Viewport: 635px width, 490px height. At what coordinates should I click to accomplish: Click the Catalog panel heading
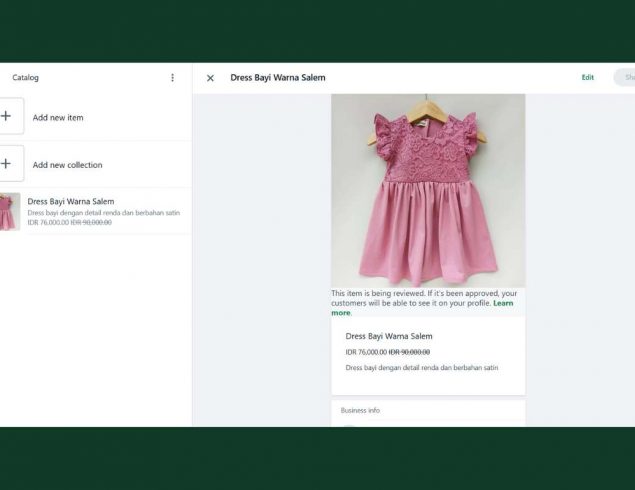[25, 77]
